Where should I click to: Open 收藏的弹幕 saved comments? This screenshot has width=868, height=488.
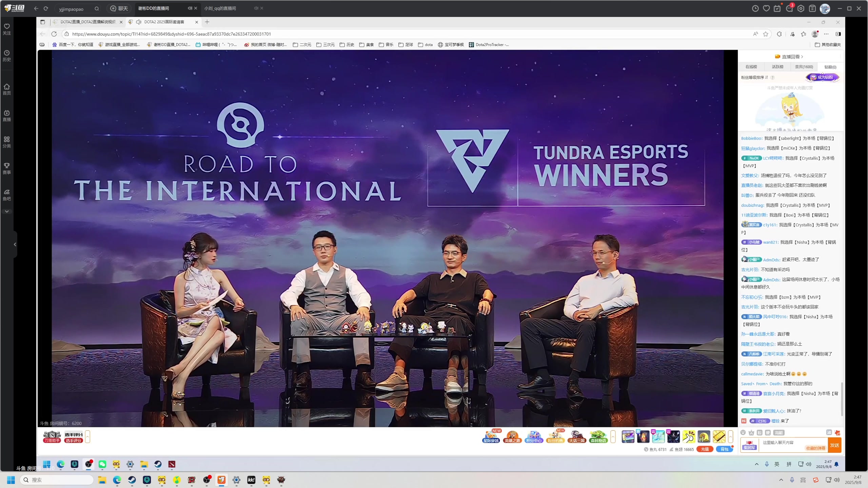(x=815, y=448)
